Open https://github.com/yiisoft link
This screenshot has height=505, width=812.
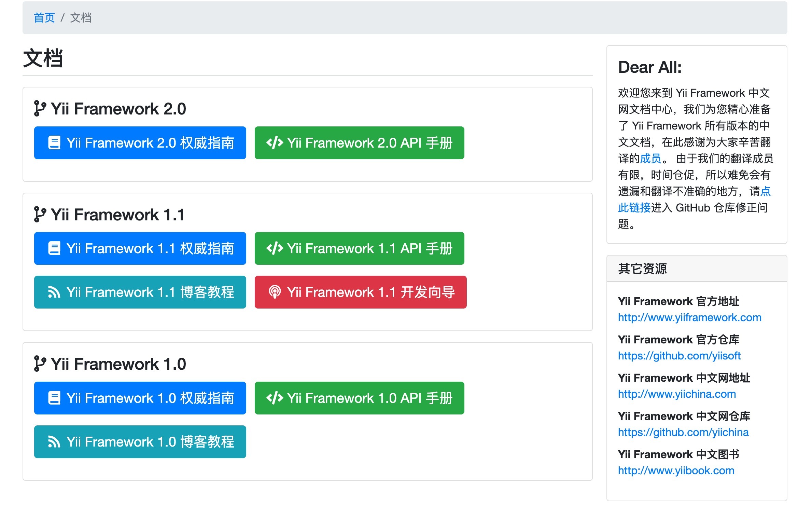[x=679, y=356]
